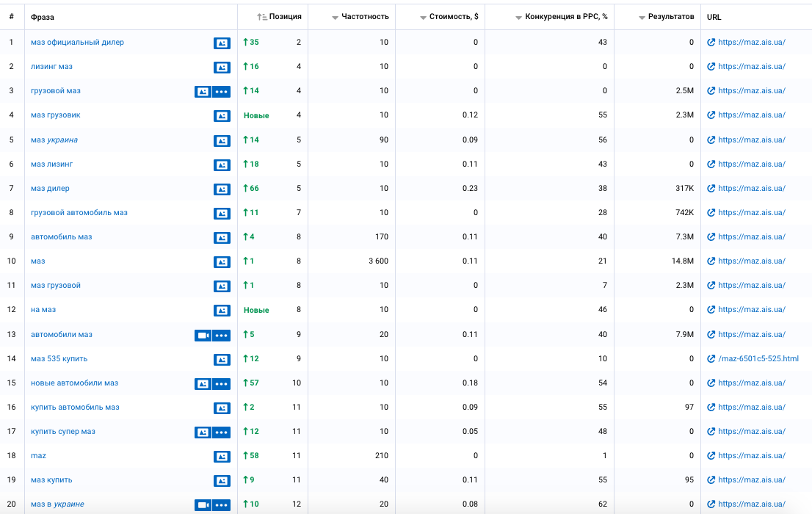Click the image icon for маз лизинг

pyautogui.click(x=222, y=164)
